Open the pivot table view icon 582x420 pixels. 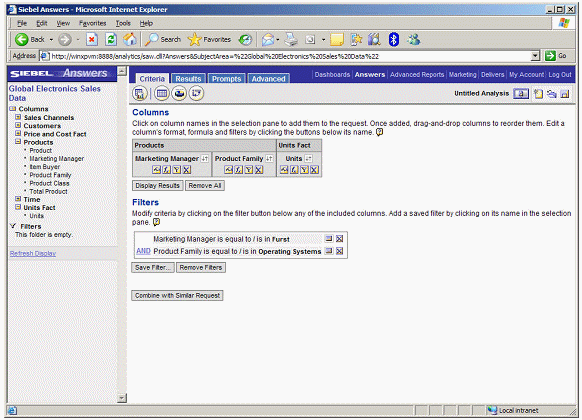point(196,93)
